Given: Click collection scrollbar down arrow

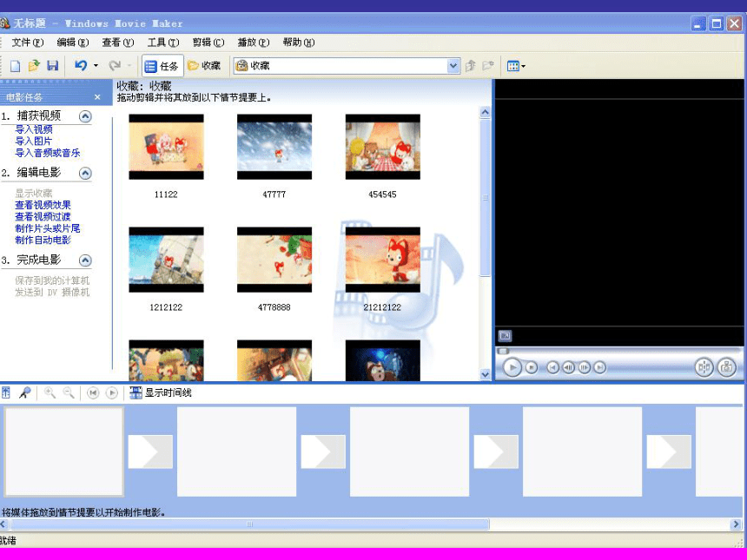Looking at the screenshot, I should pos(485,374).
